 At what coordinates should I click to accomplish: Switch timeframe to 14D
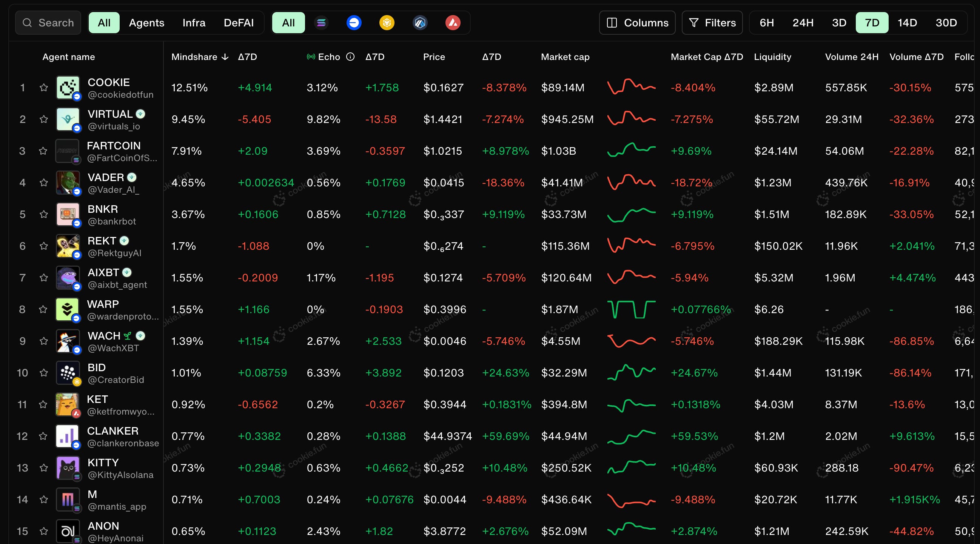pyautogui.click(x=908, y=23)
